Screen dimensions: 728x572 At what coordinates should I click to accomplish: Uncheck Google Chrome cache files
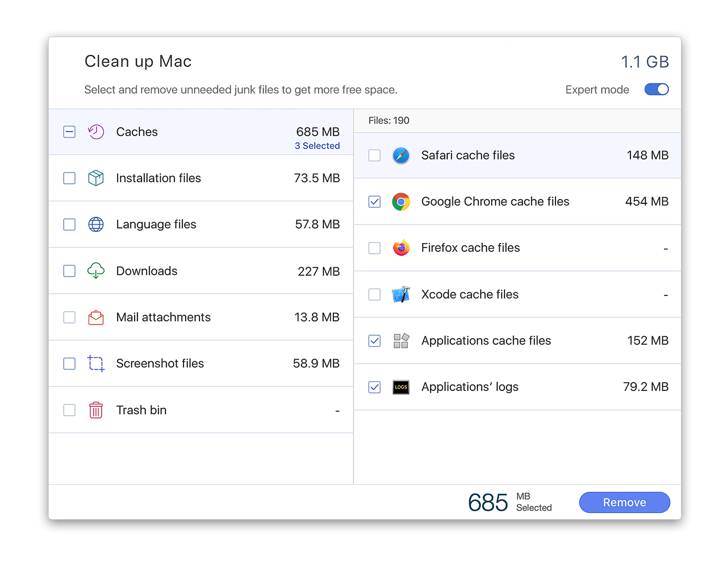point(374,202)
